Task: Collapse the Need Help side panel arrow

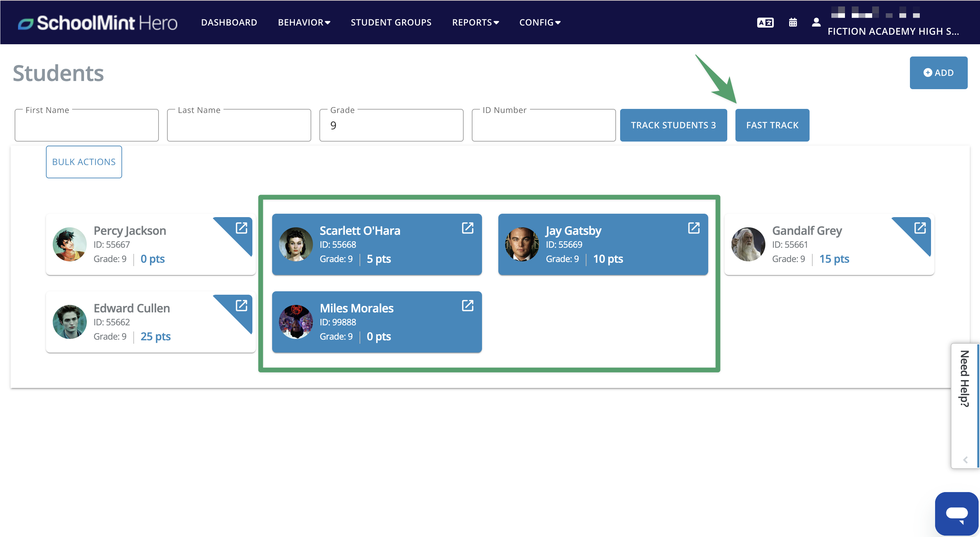Action: point(965,460)
